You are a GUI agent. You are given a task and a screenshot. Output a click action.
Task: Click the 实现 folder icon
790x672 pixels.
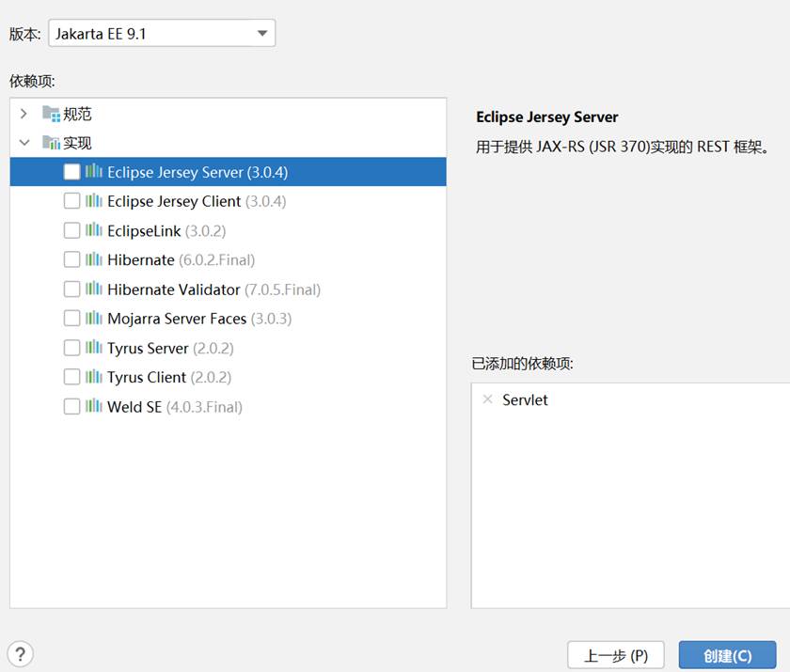(x=52, y=143)
